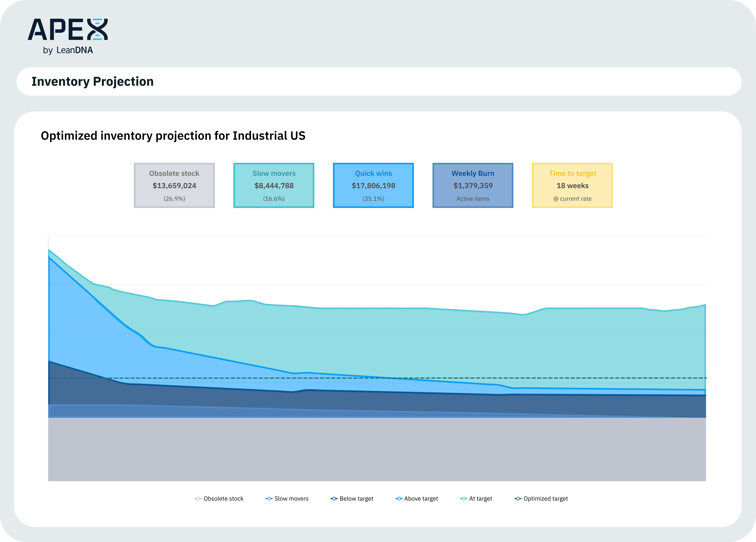Select the Slow movers summary card
Viewport: 756px width, 542px height.
pyautogui.click(x=274, y=185)
